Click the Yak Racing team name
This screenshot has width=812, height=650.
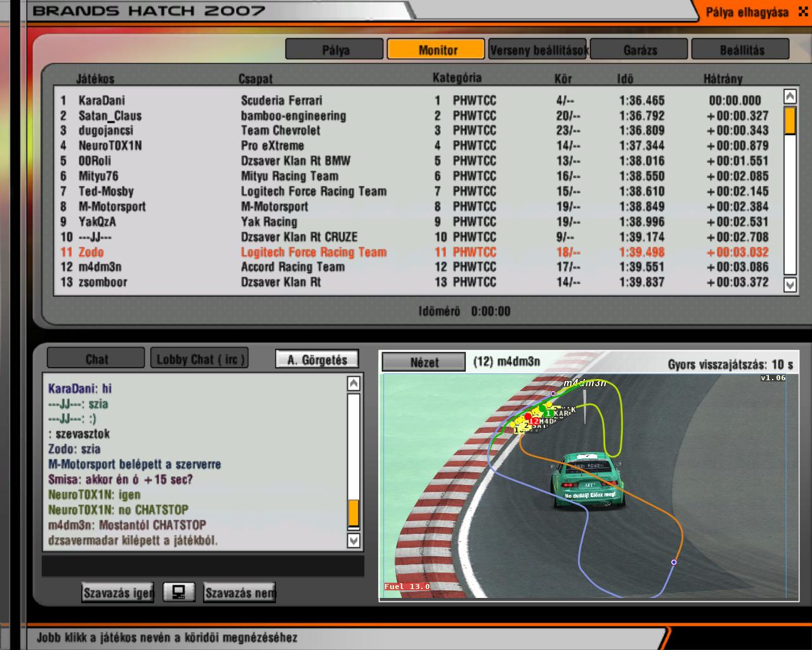[268, 222]
